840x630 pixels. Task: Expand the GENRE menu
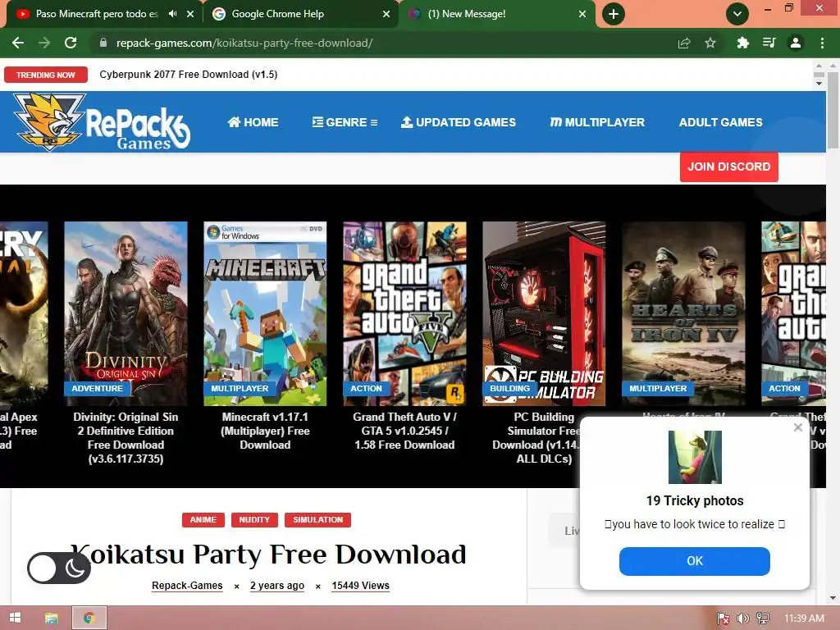tap(345, 122)
